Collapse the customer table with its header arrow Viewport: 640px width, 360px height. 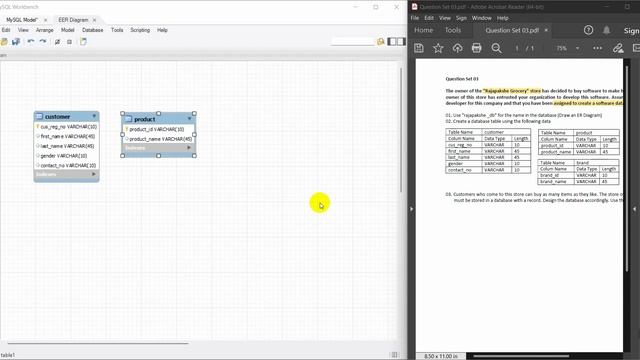(94, 116)
